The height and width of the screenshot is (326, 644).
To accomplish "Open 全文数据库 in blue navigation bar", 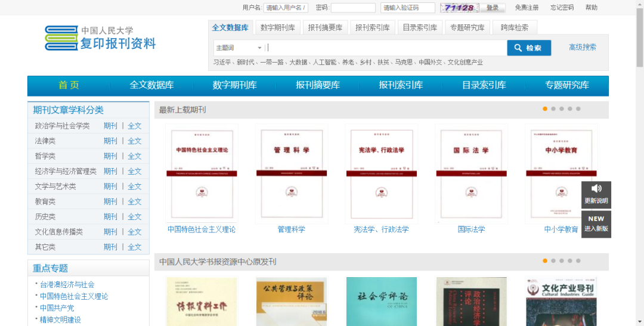I will [x=151, y=85].
